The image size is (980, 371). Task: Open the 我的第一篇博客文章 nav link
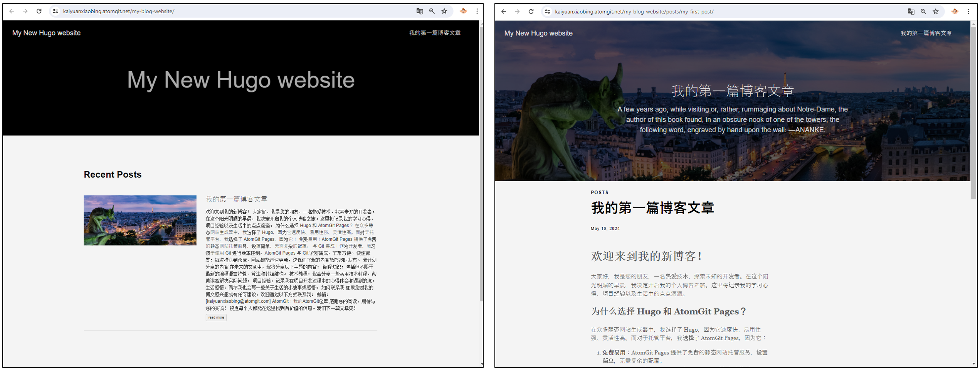pyautogui.click(x=435, y=33)
